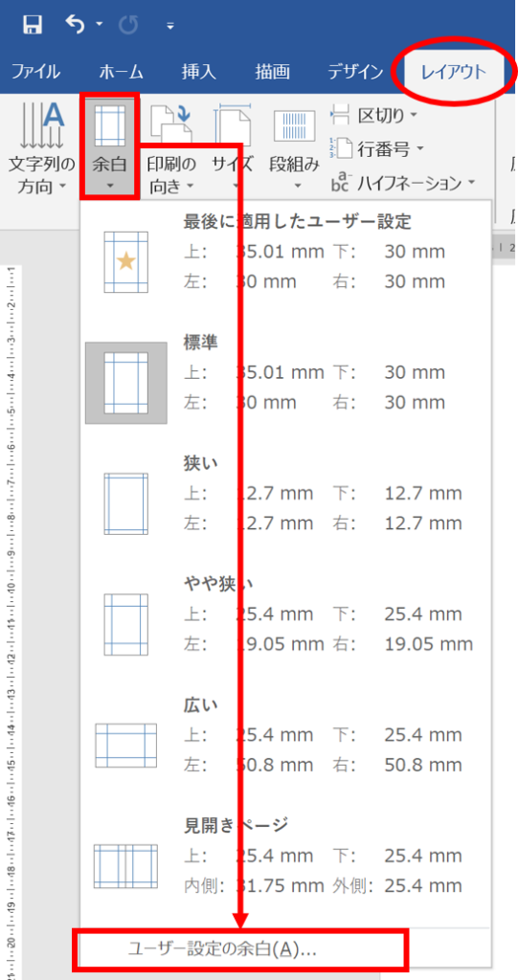Open the 段組み columns tool

tap(294, 146)
